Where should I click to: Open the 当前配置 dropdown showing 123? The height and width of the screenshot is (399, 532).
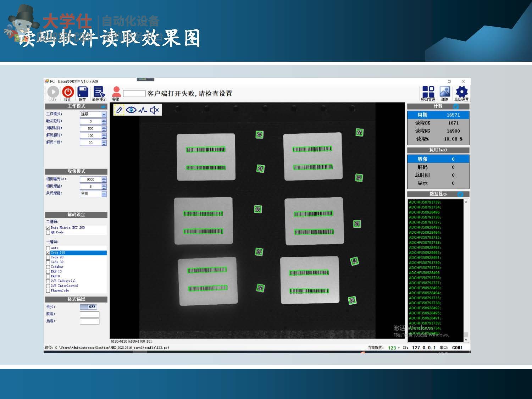pyautogui.click(x=394, y=348)
